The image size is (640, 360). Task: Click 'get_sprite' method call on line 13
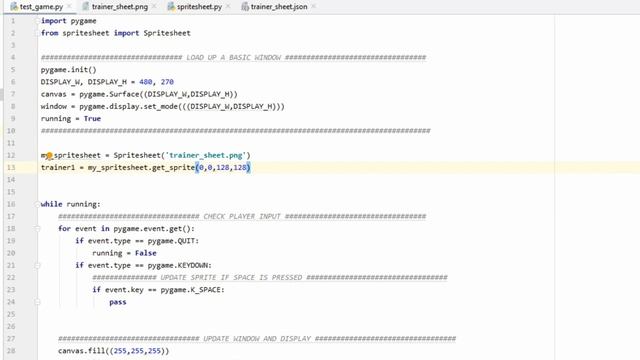coord(173,167)
